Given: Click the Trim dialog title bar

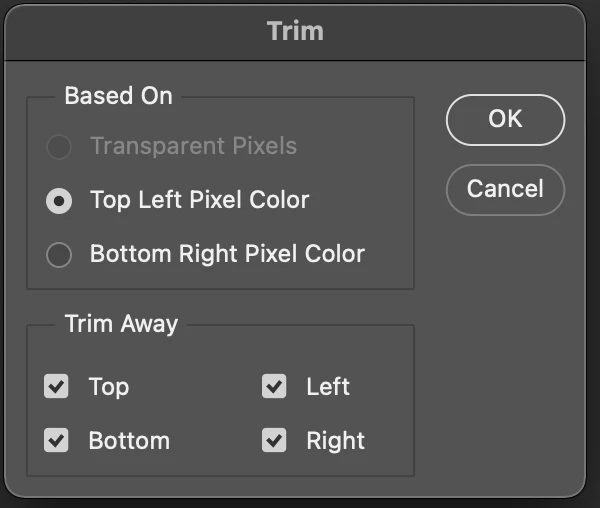Looking at the screenshot, I should (x=295, y=30).
